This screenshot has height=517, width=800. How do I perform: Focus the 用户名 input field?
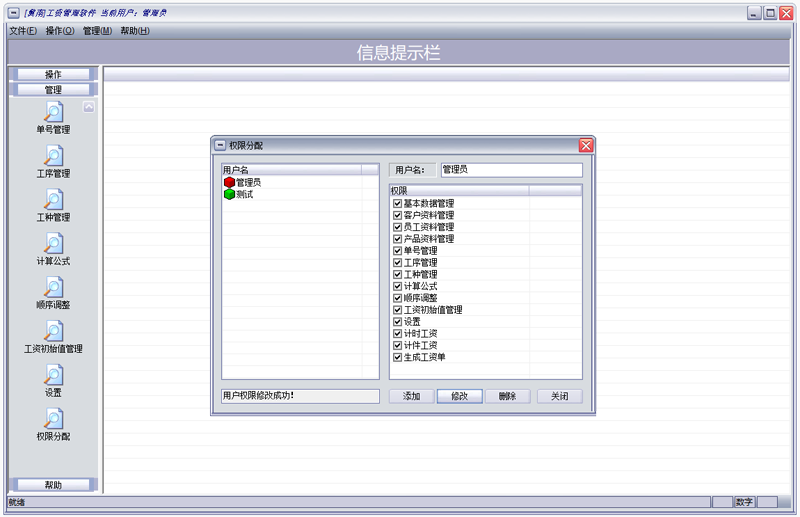coord(512,170)
